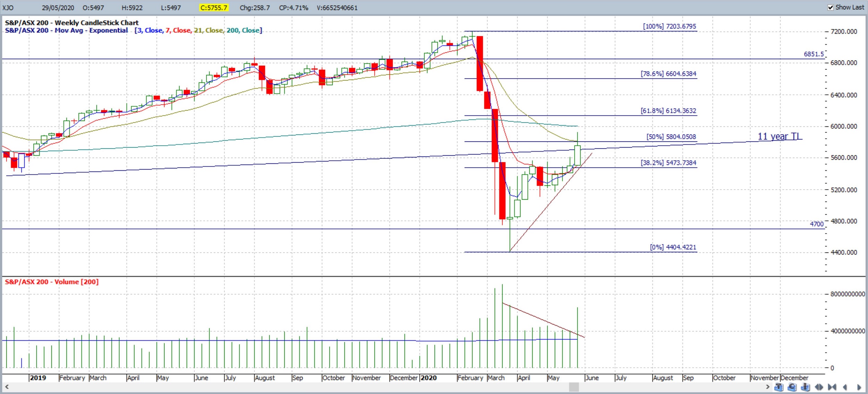Click the 7200.000 price axis label
This screenshot has width=868, height=394.
844,32
